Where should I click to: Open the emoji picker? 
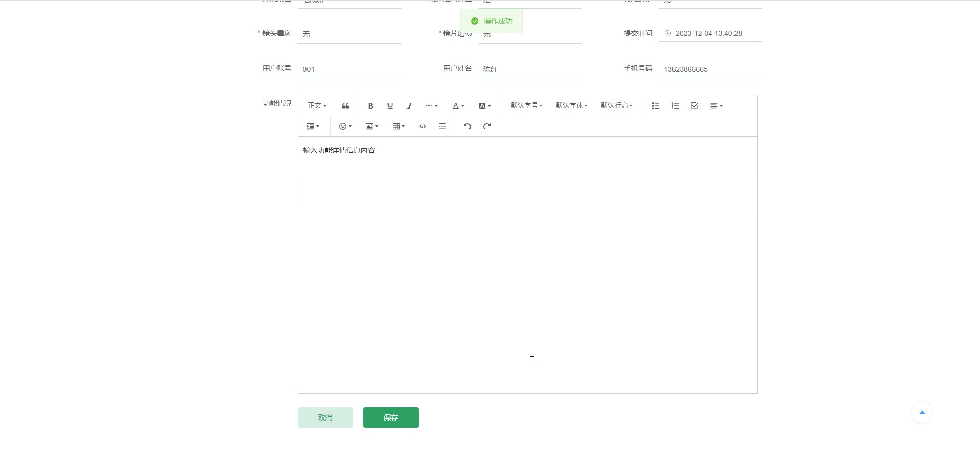(x=345, y=126)
